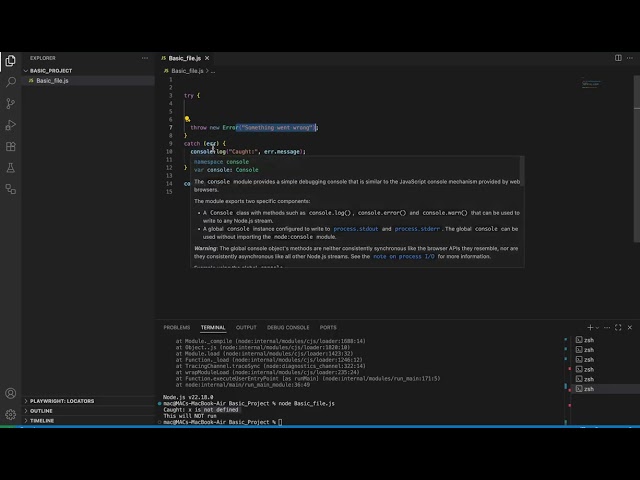Open Basic_file.js in the explorer tree
The height and width of the screenshot is (480, 640).
coord(52,80)
